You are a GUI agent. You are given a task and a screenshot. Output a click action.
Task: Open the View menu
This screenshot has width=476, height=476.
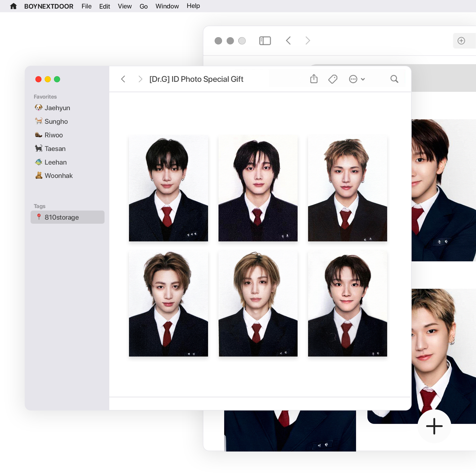(x=124, y=6)
